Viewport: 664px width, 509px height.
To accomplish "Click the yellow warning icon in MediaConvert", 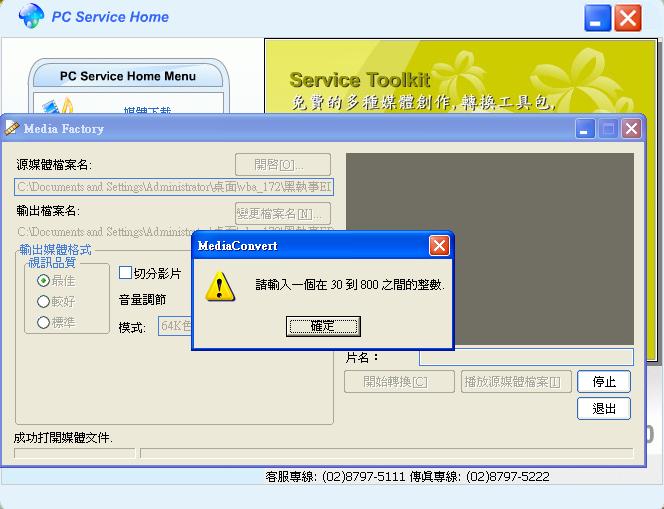I will 219,286.
